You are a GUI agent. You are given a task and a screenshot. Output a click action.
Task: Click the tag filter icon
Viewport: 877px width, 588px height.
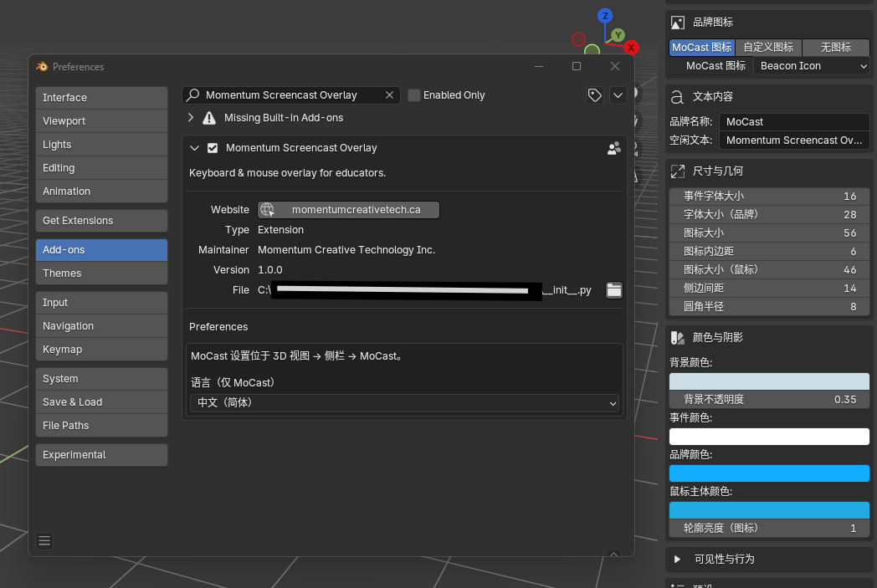tap(595, 95)
